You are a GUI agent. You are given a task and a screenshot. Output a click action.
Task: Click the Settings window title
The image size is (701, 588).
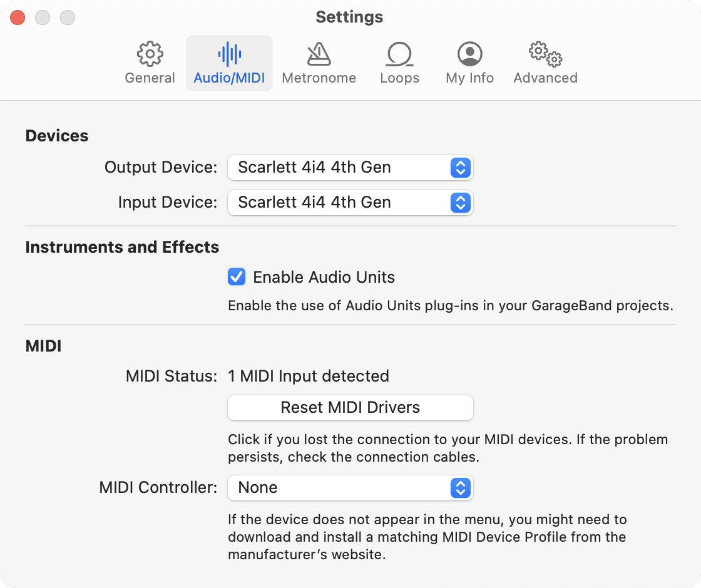coord(349,17)
